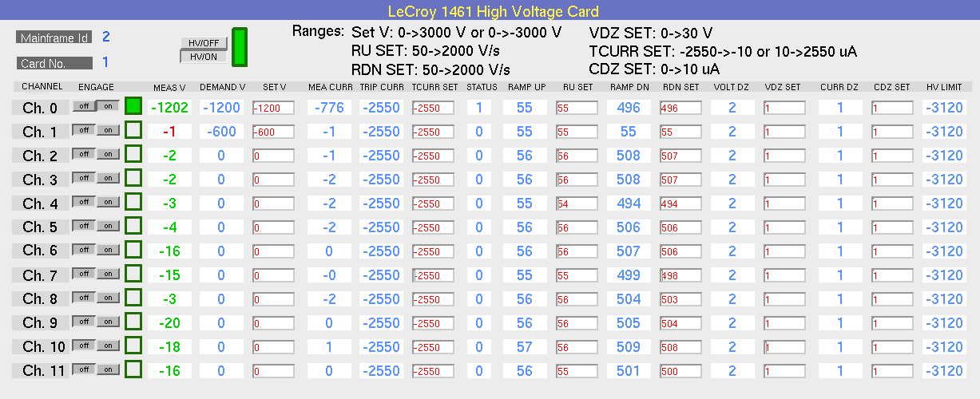The width and height of the screenshot is (980, 399).
Task: Click Ch. 6 SET V input field
Action: pyautogui.click(x=273, y=251)
